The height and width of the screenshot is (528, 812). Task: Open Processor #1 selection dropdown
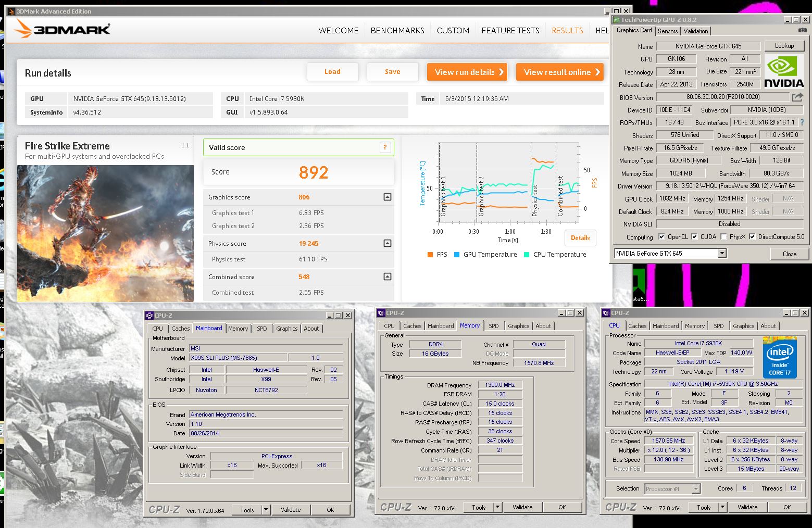[x=696, y=489]
